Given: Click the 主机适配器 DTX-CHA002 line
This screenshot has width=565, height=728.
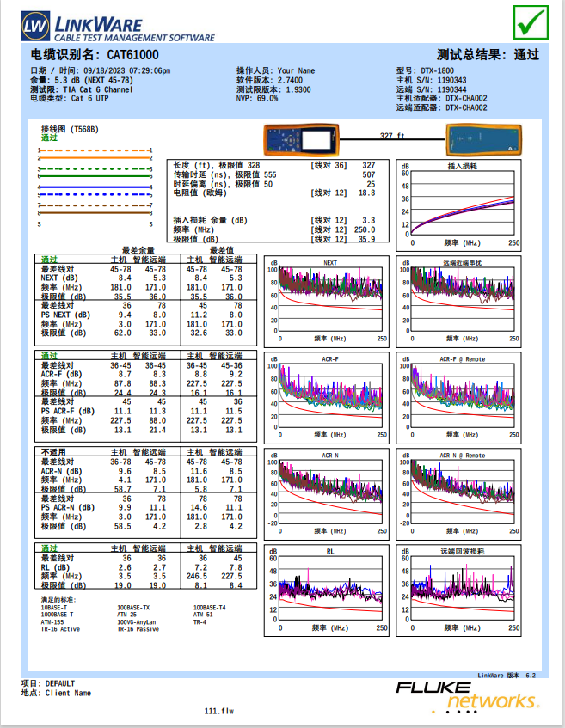Looking at the screenshot, I should [x=442, y=99].
